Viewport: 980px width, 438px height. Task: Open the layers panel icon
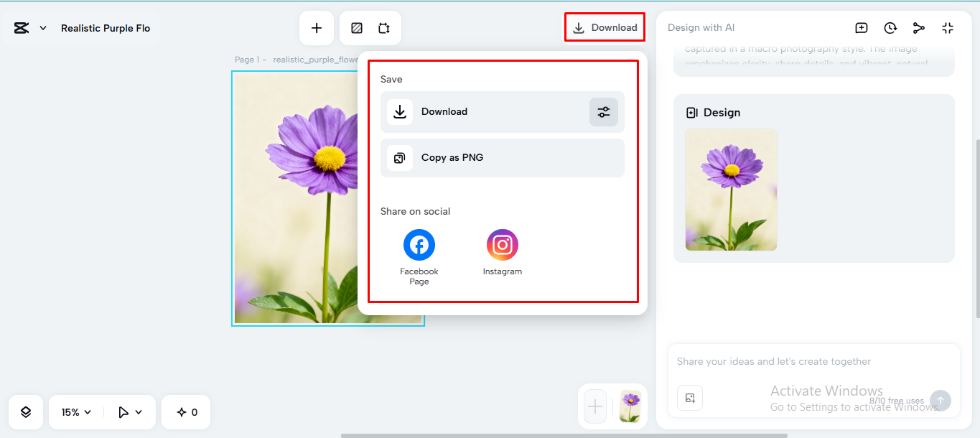pyautogui.click(x=26, y=412)
